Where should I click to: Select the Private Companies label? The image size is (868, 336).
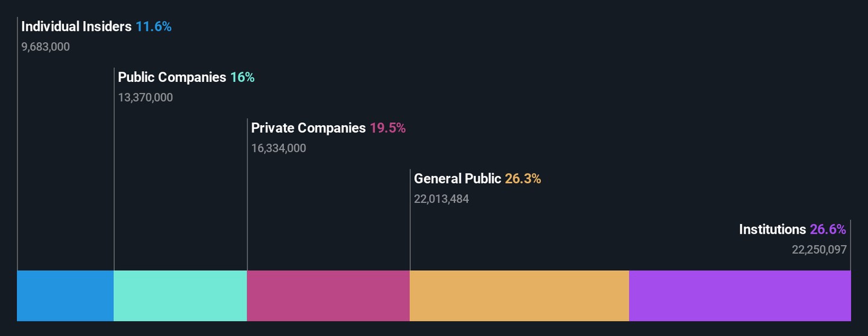[x=308, y=128]
